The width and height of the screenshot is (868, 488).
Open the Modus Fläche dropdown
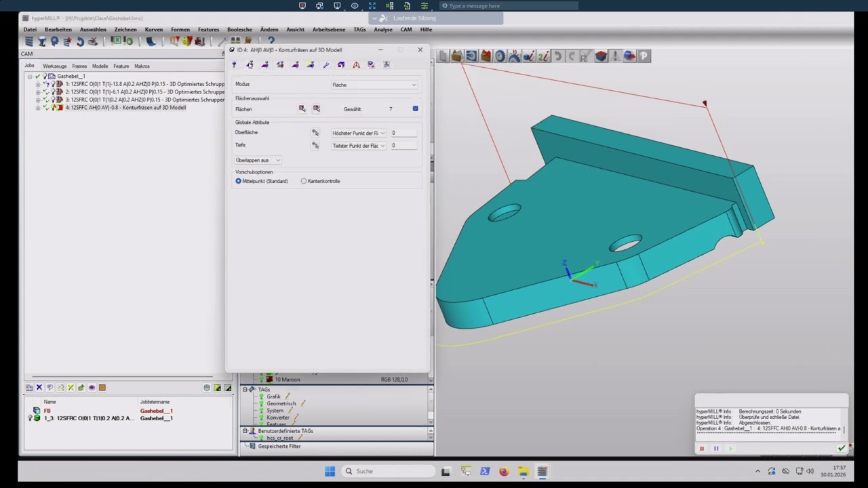pos(374,85)
